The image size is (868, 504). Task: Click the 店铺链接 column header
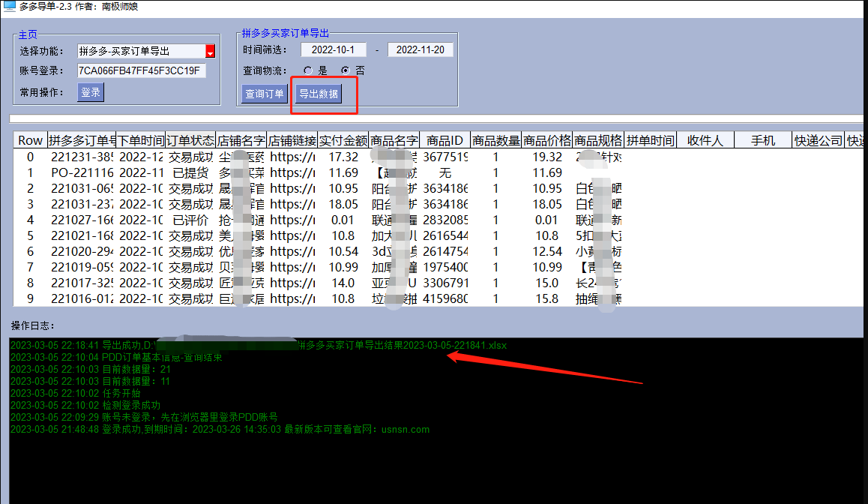[x=292, y=141]
